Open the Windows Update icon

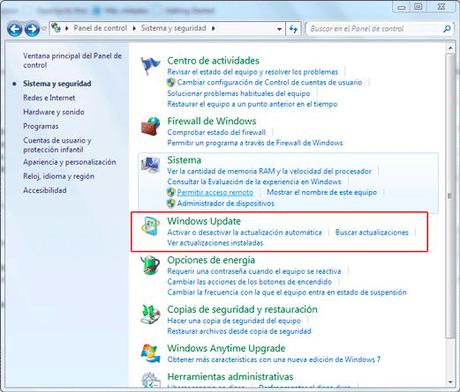[150, 226]
